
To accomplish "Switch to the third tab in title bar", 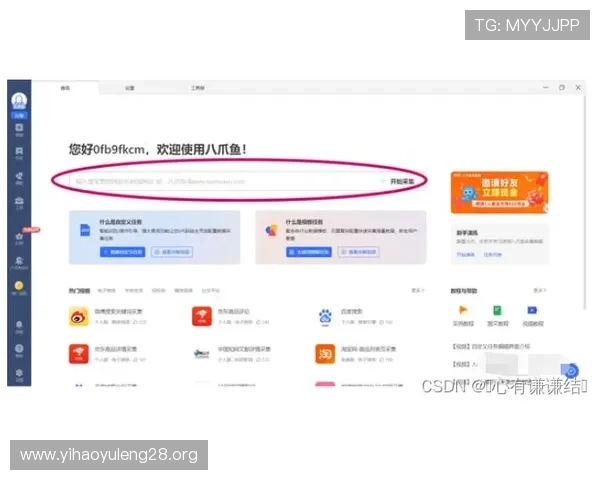I will point(197,88).
